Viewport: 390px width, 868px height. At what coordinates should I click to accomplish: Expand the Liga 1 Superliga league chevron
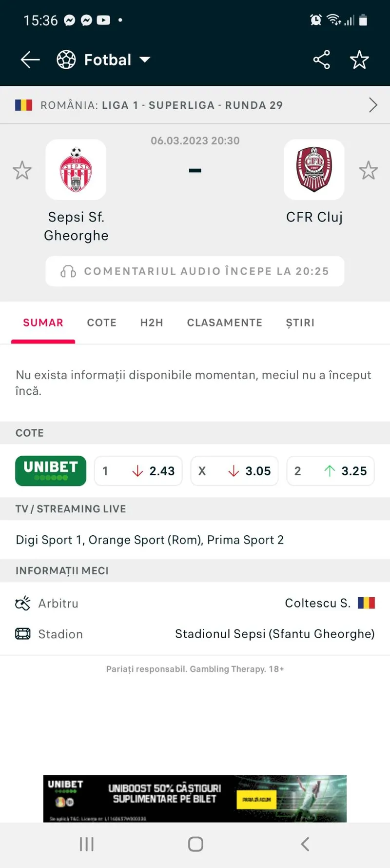pyautogui.click(x=373, y=105)
